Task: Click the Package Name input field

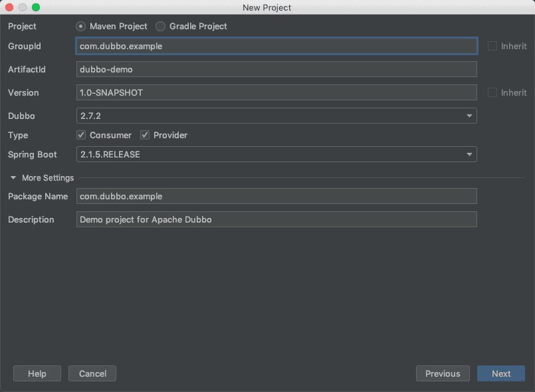Action: coord(276,196)
